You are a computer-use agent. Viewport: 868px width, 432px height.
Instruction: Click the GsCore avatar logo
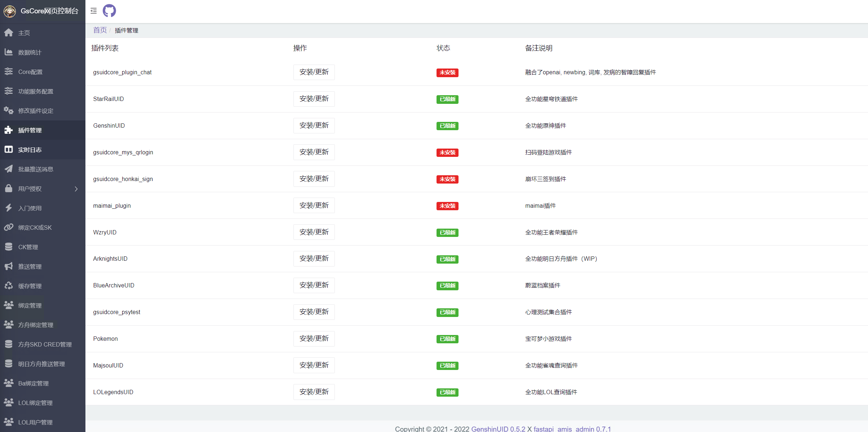pos(10,11)
